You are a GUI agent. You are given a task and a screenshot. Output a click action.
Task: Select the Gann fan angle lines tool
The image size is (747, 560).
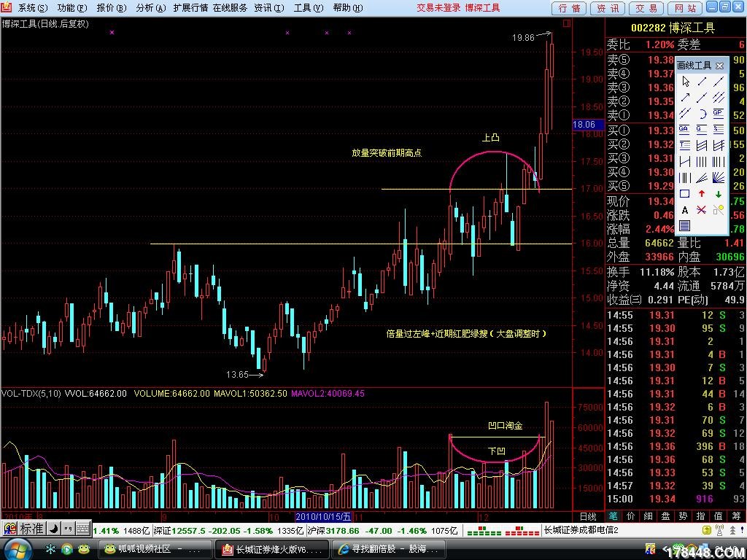(x=719, y=177)
